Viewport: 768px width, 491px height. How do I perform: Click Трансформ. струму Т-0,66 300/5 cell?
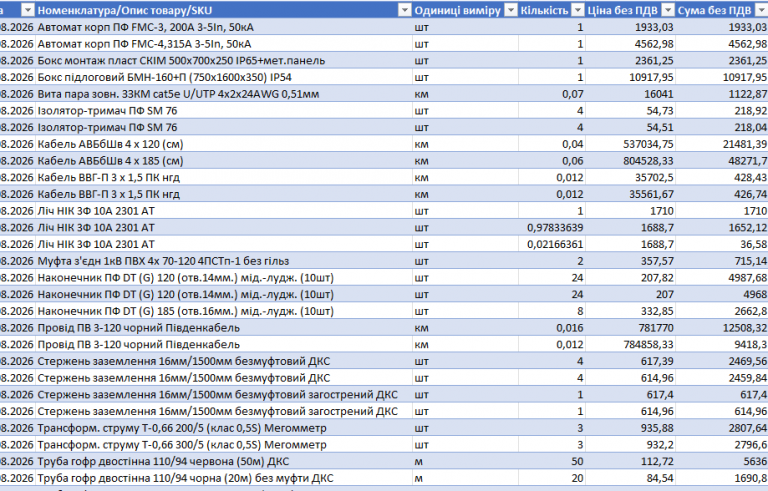(x=224, y=444)
